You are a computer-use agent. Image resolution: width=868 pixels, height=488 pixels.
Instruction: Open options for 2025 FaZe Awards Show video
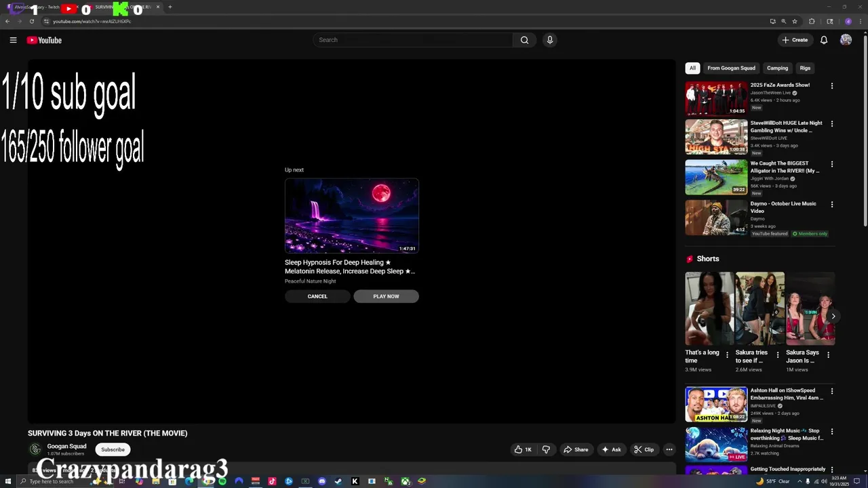pyautogui.click(x=832, y=86)
